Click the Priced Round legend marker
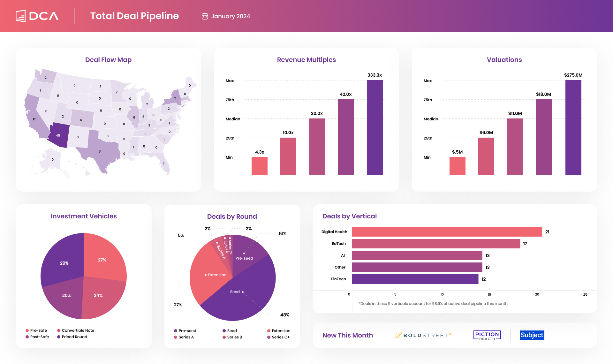The image size is (613, 364). pos(59,337)
